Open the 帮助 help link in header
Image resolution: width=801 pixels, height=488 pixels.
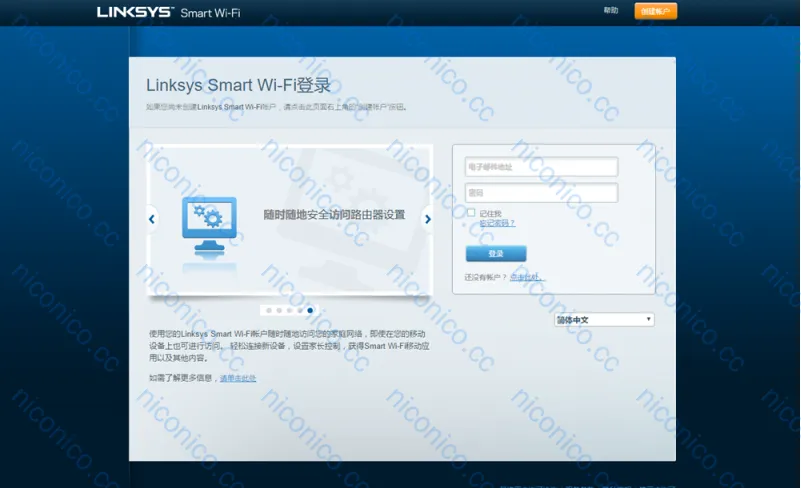point(611,10)
